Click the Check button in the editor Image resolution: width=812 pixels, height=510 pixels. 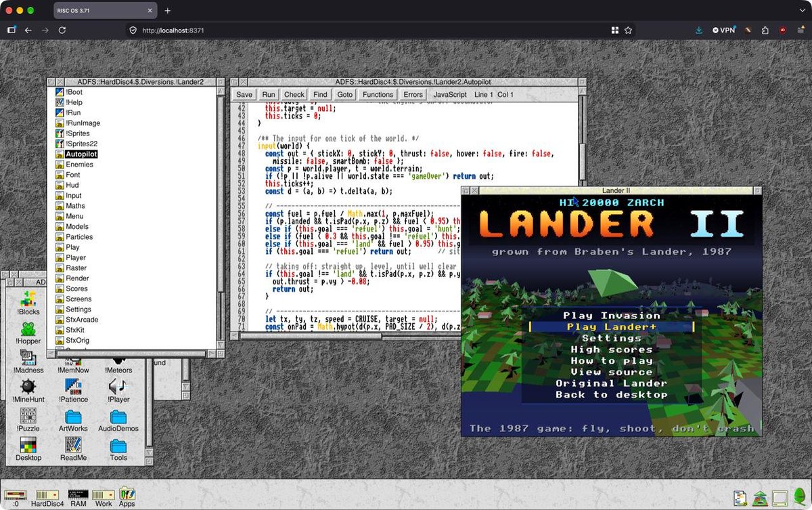point(294,95)
